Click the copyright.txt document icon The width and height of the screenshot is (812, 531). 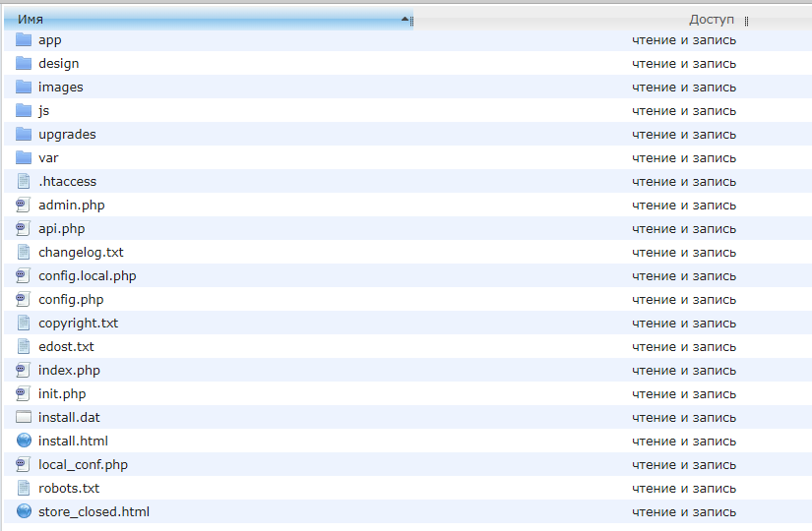point(24,323)
